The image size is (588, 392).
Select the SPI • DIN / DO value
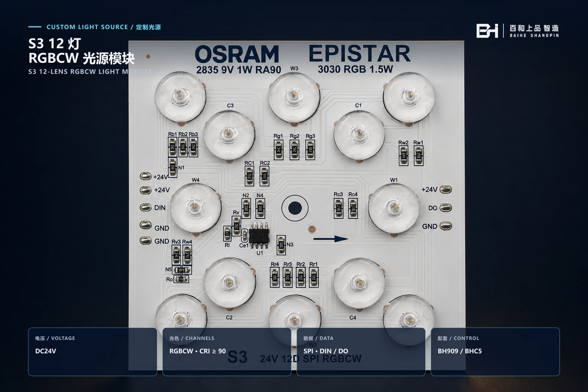[326, 351]
